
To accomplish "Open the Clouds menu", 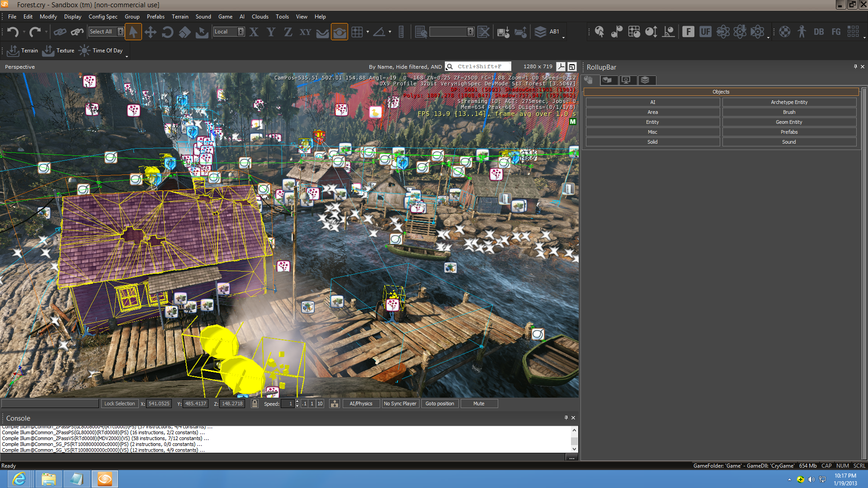I will click(260, 17).
